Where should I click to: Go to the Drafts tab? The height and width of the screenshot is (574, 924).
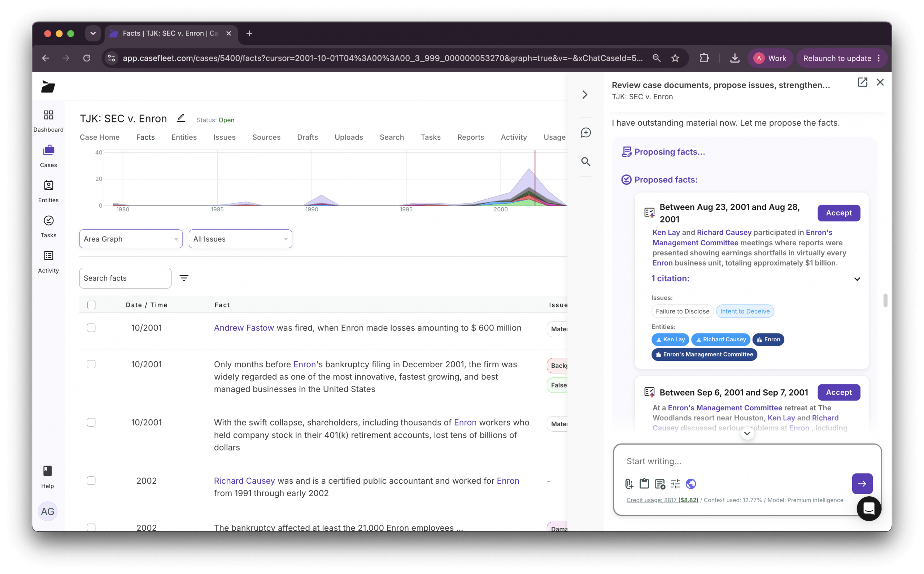pos(308,137)
